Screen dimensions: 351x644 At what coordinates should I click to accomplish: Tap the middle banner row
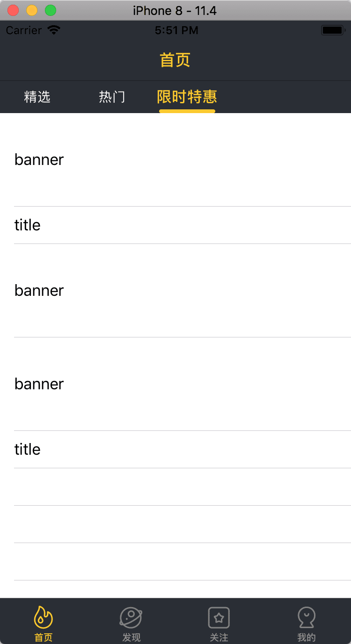(175, 291)
